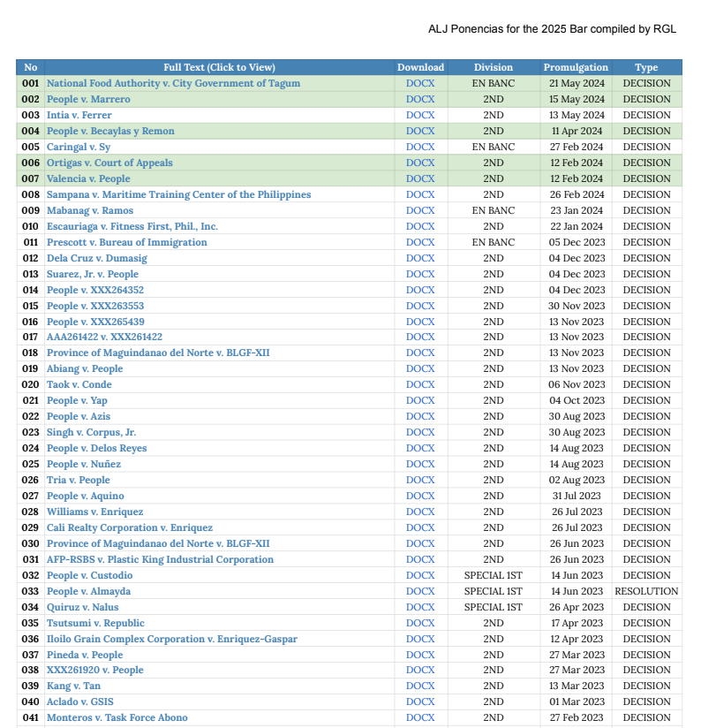Image resolution: width=701 pixels, height=728 pixels.
Task: Open Dela Cruz v. Dumasig case
Action: [x=96, y=258]
